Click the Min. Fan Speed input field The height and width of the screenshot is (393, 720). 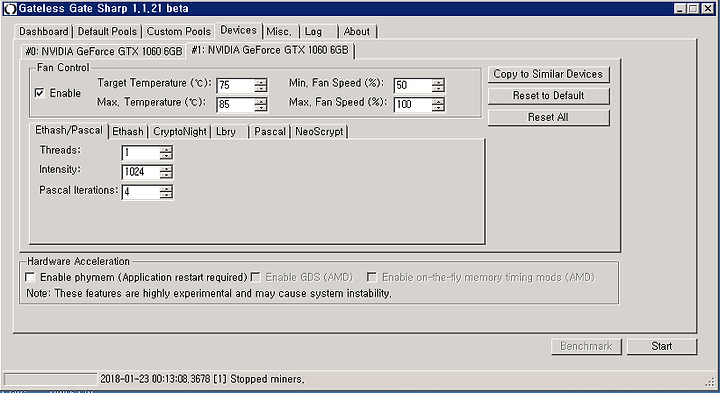tap(413, 85)
